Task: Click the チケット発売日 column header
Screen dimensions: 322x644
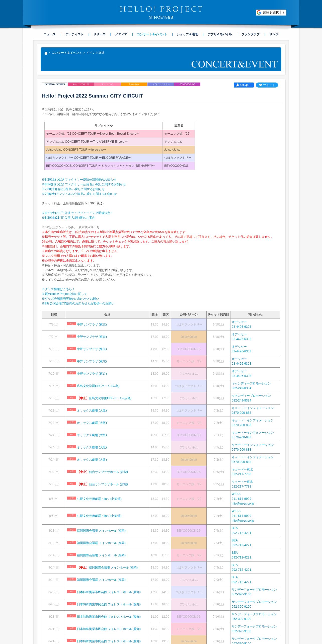Action: coord(218,314)
